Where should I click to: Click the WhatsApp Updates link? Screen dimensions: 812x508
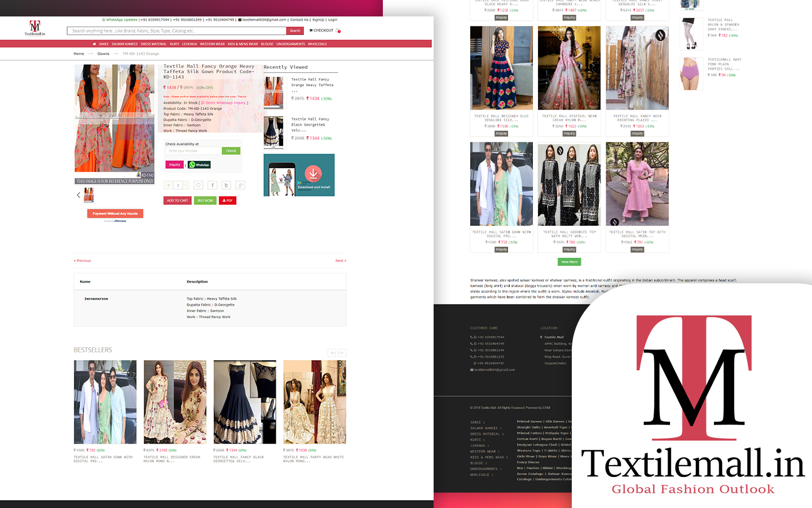pyautogui.click(x=120, y=20)
